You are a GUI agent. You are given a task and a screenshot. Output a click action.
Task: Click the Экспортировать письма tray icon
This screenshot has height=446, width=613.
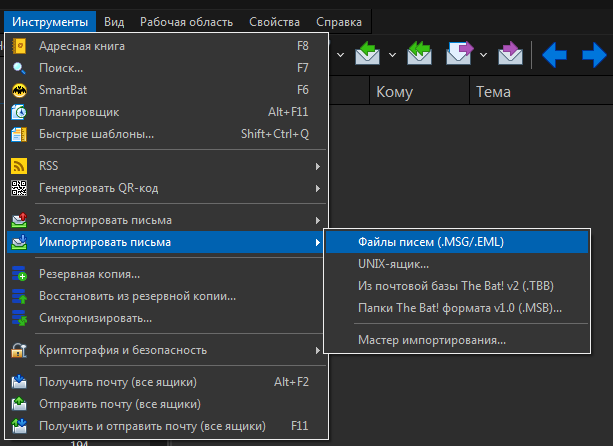19,220
